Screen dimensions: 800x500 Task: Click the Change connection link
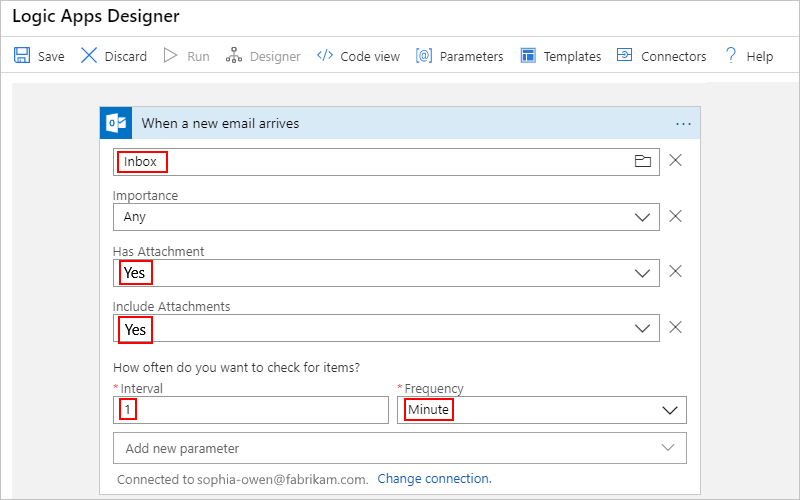pos(434,479)
